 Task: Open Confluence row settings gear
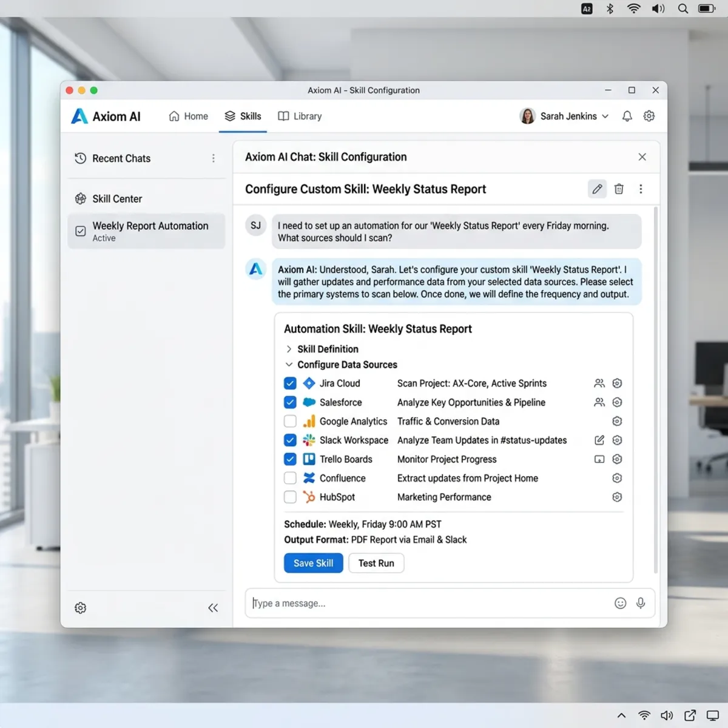617,478
